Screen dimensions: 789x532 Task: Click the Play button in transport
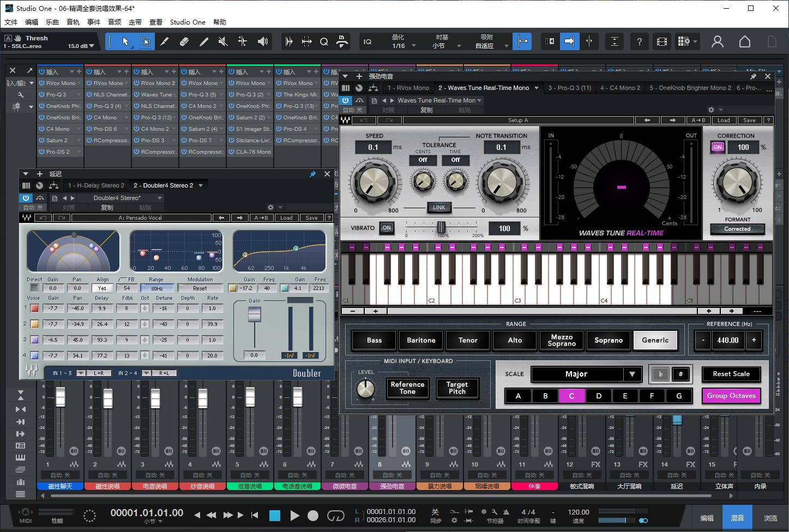coord(294,516)
